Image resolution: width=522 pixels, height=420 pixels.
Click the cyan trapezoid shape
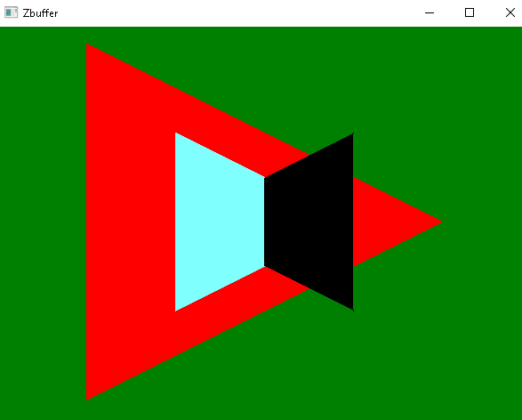pyautogui.click(x=220, y=222)
